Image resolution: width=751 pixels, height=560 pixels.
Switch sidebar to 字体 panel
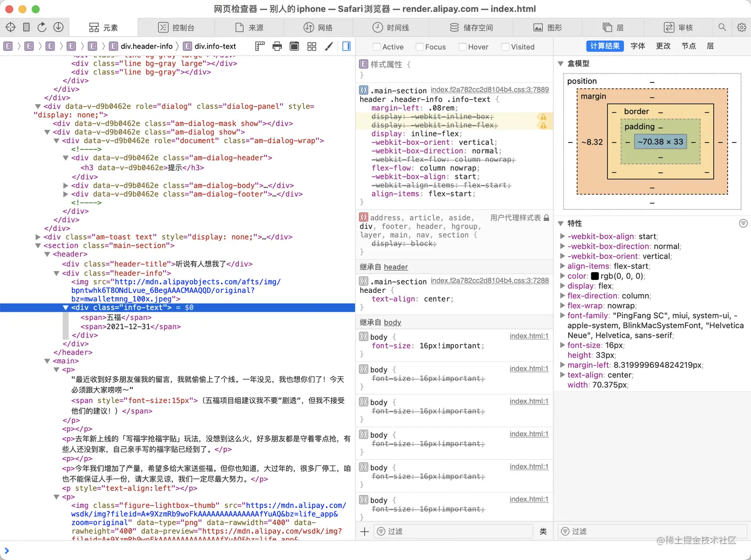pyautogui.click(x=638, y=46)
